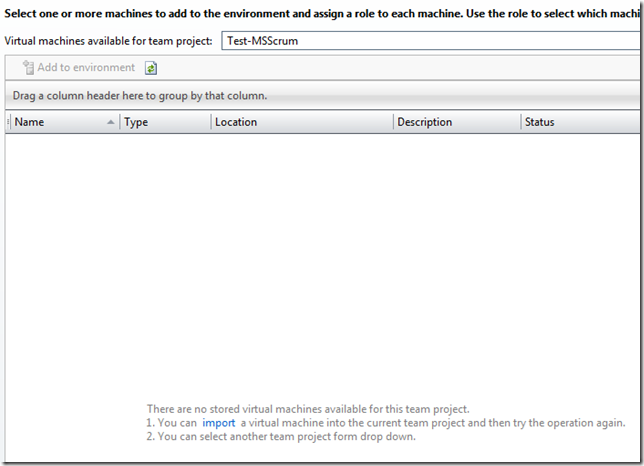Click the divider between Type and Location
This screenshot has height=466, width=644.
click(x=211, y=122)
